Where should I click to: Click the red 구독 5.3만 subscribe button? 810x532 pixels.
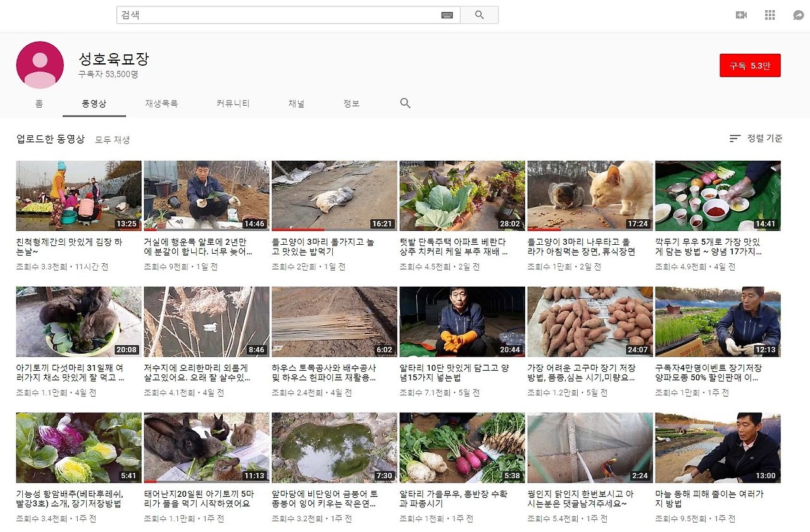click(x=750, y=65)
